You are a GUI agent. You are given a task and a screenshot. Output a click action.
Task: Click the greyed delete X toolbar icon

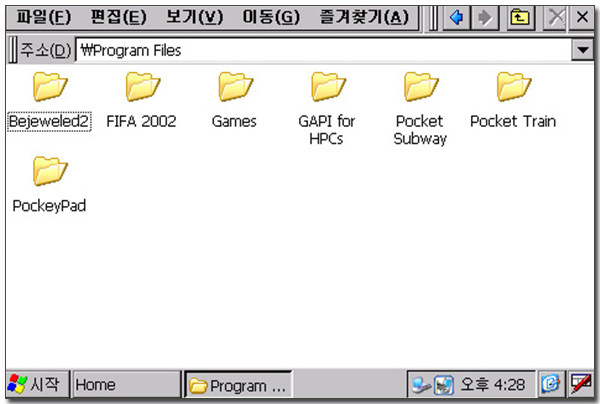click(555, 17)
